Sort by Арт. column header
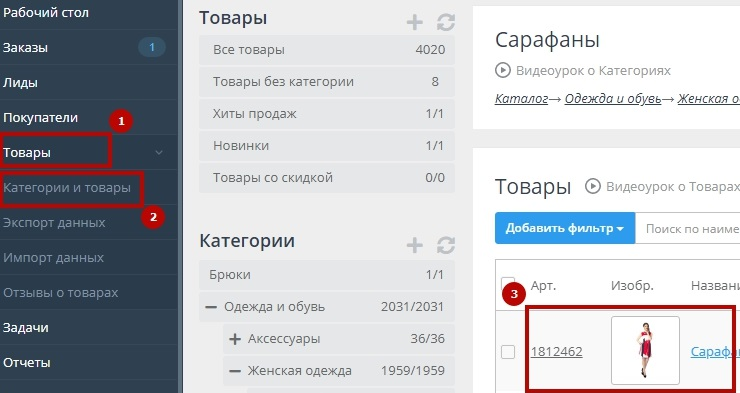 [x=543, y=285]
